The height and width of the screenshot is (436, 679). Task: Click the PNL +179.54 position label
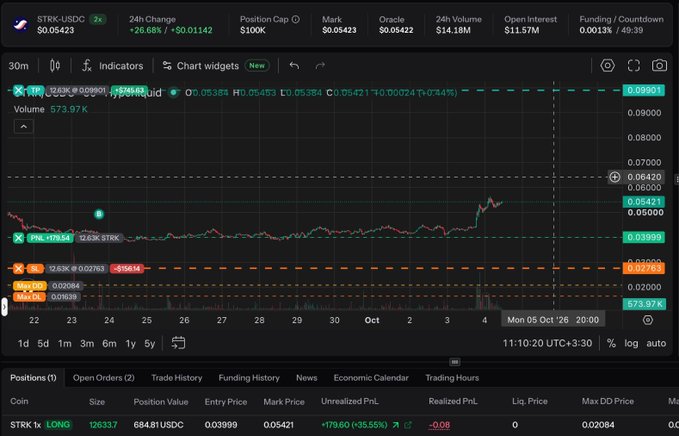click(50, 238)
